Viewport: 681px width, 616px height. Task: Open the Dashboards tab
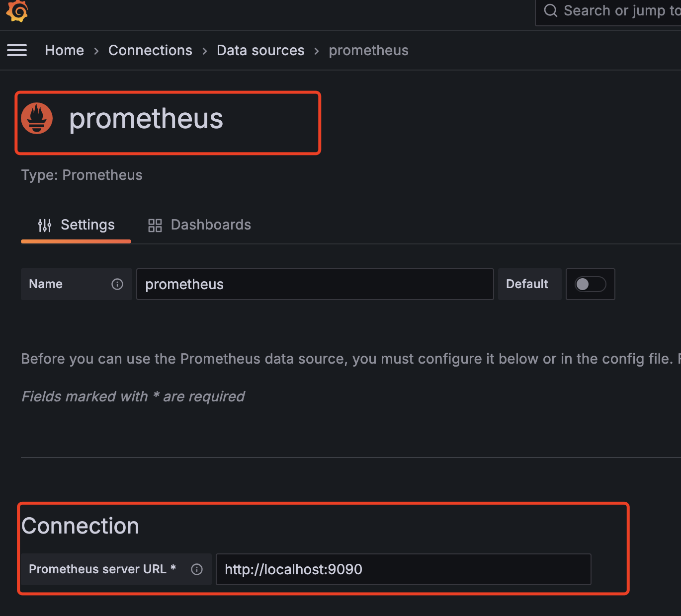[x=200, y=225]
